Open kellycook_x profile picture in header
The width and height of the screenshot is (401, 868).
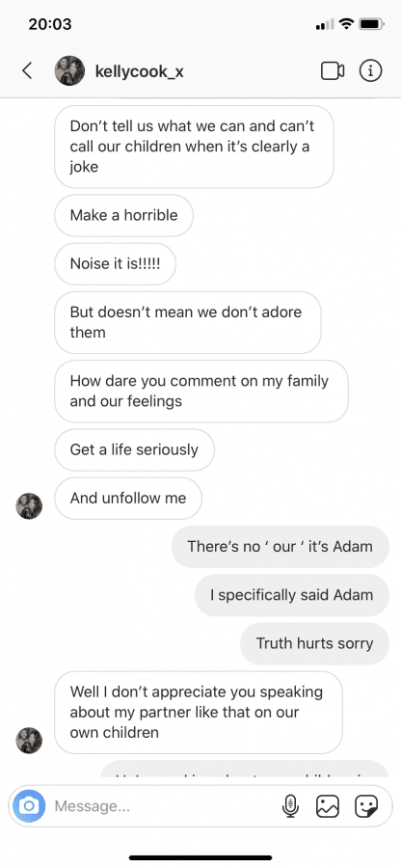(x=69, y=70)
